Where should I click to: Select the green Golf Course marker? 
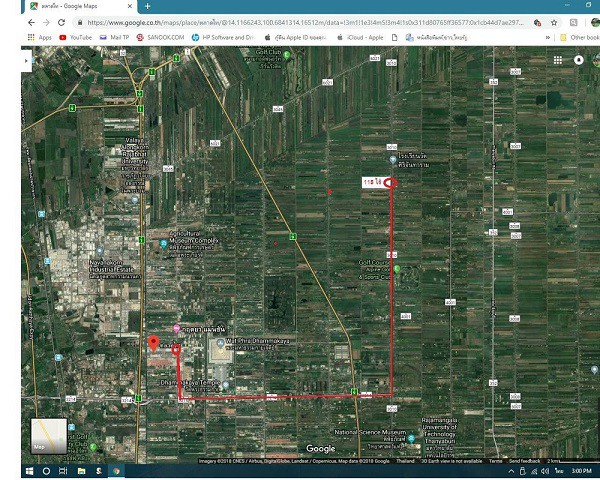click(x=397, y=269)
